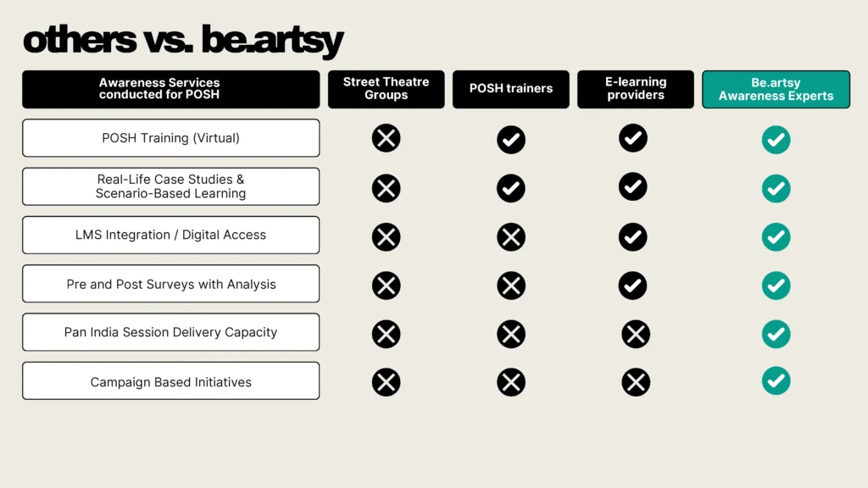
Task: Click the 'others vs. be.artsy' title
Action: click(x=182, y=40)
